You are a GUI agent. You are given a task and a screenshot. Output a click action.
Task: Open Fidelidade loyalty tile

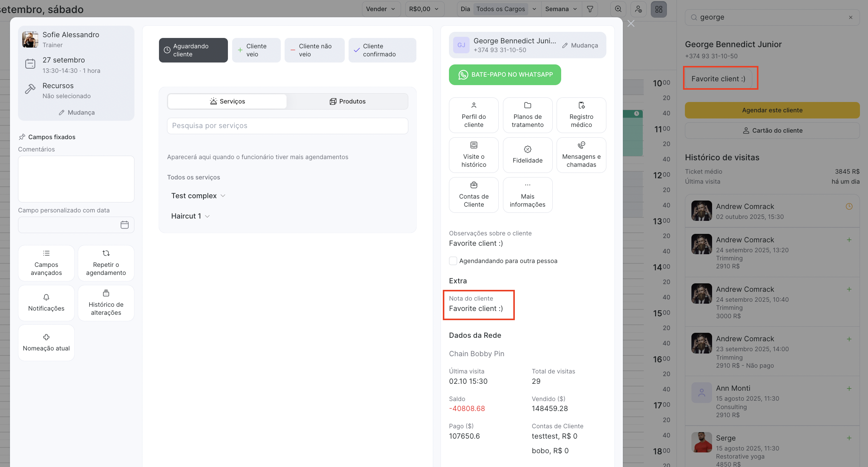[527, 155]
